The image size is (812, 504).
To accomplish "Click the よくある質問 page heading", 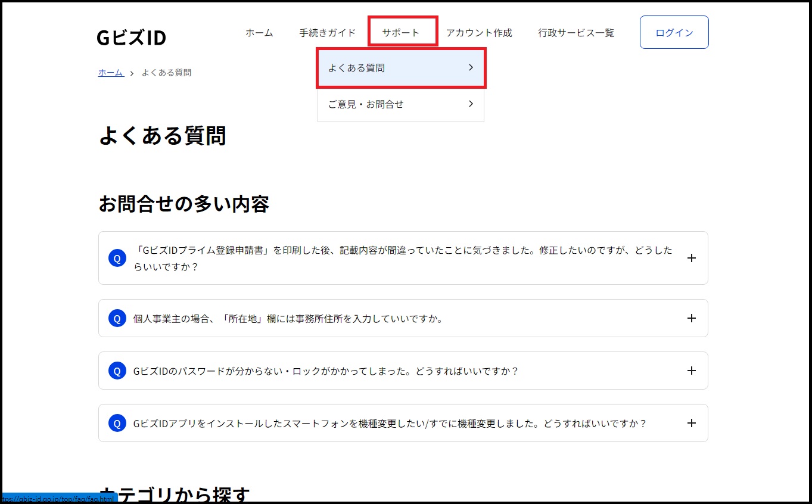I will 162,136.
